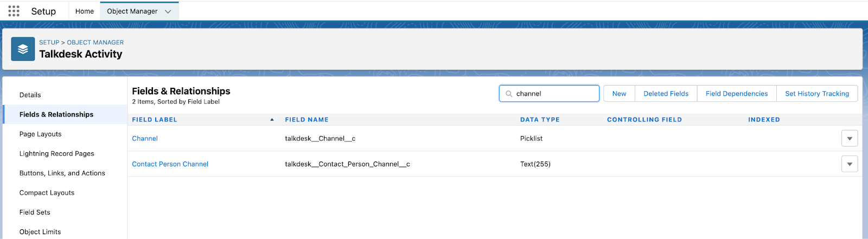Image resolution: width=868 pixels, height=239 pixels.
Task: Click the New field button
Action: 619,94
